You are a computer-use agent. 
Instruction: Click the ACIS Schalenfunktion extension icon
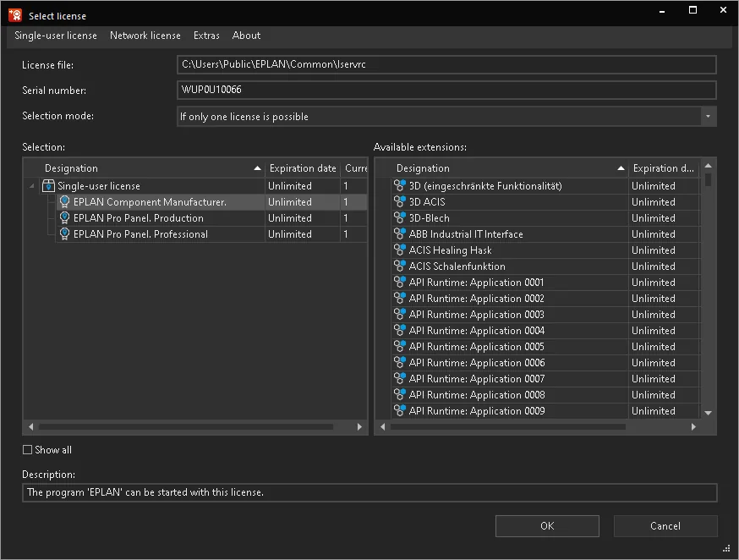[400, 266]
